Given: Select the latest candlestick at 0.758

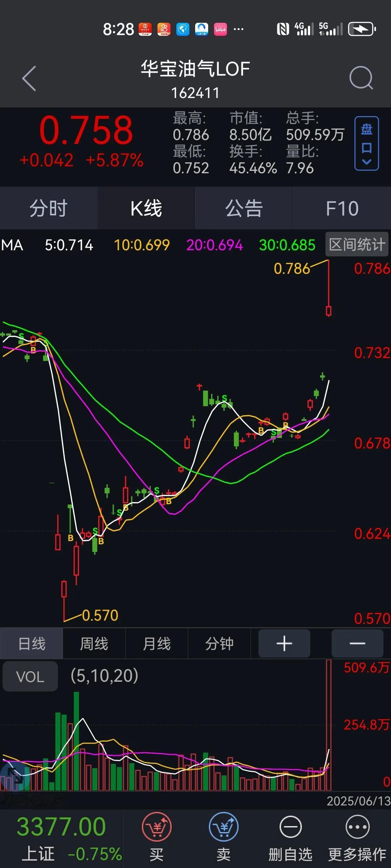Looking at the screenshot, I should coord(329,288).
